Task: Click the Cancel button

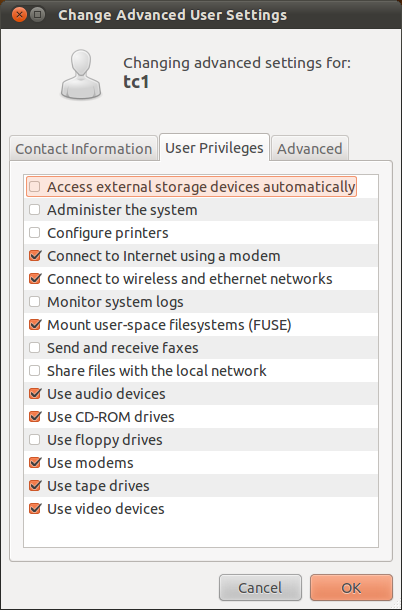Action: pyautogui.click(x=260, y=587)
